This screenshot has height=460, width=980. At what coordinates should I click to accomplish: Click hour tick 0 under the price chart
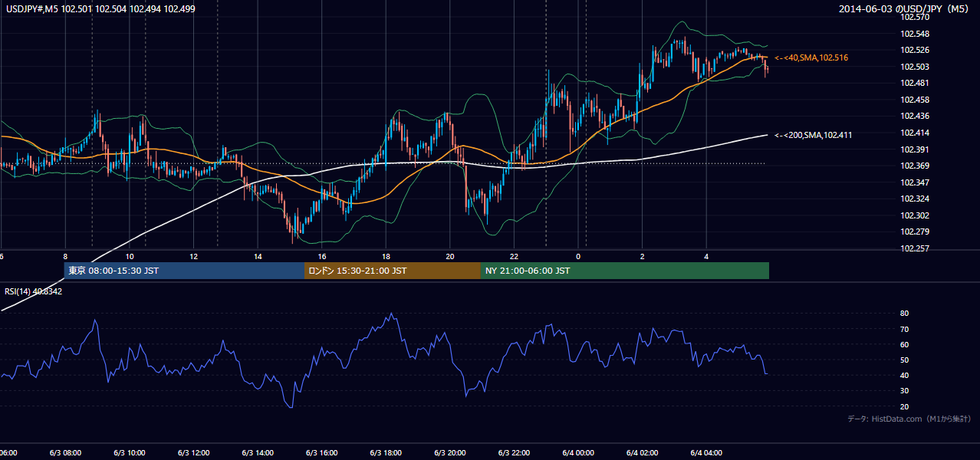[578, 256]
